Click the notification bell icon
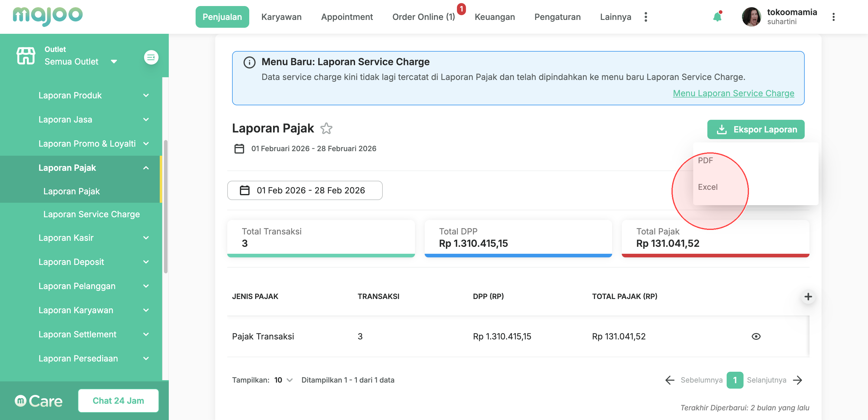Image resolution: width=868 pixels, height=420 pixels. pyautogui.click(x=717, y=17)
